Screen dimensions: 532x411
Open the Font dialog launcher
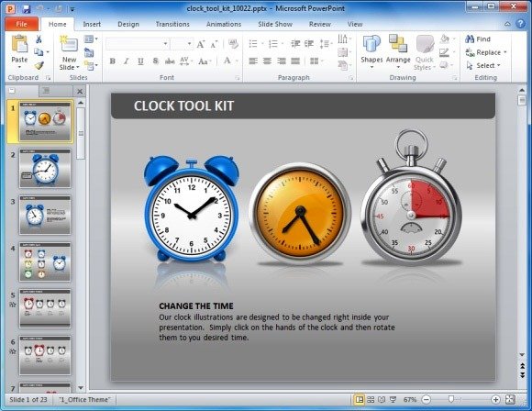coord(238,78)
